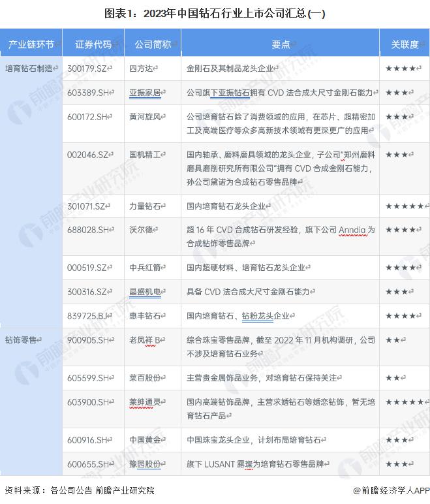The width and height of the screenshot is (430, 504).
Task: Click company name 力量钻石
Action: point(145,206)
